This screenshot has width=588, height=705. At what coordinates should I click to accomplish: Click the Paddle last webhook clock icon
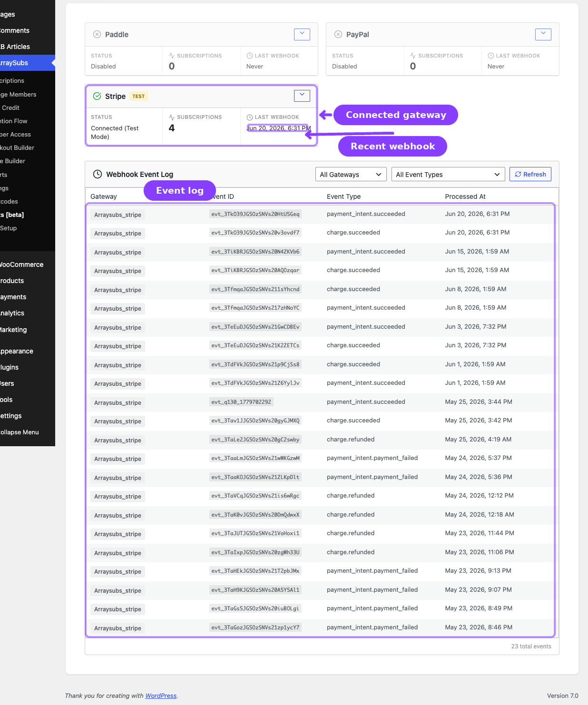(250, 56)
